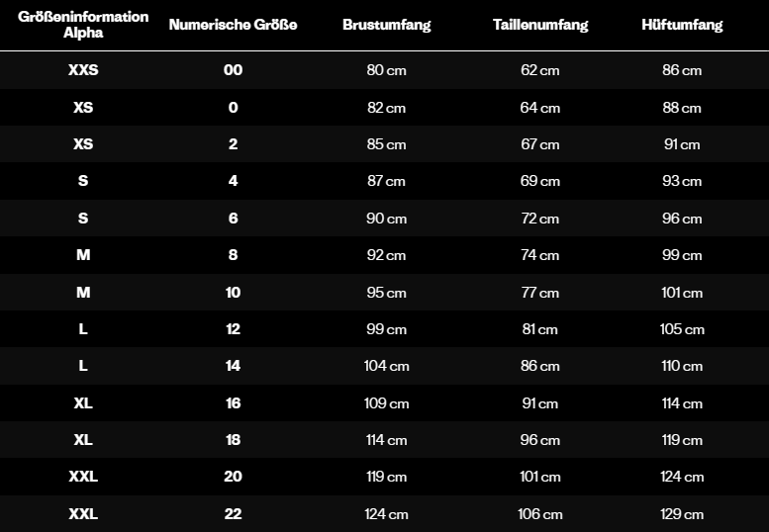Select the 105 cm Hüftumfang cell

click(682, 329)
